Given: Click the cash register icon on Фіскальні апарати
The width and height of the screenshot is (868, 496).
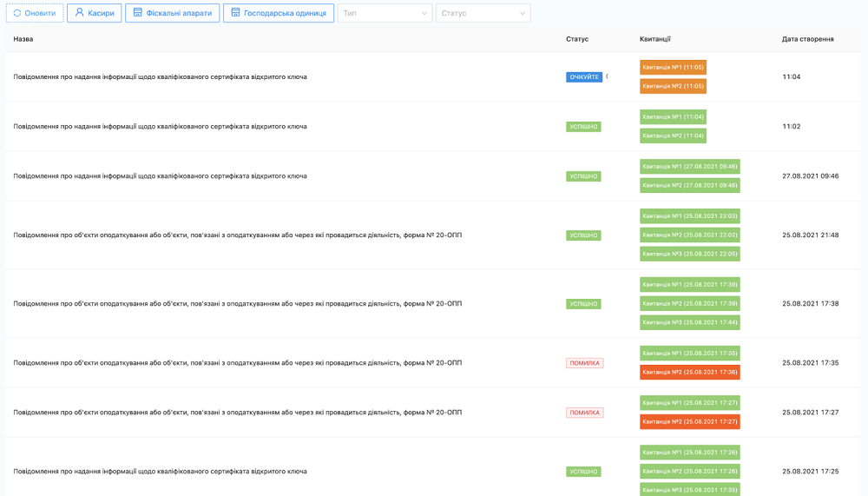Looking at the screenshot, I should pos(137,13).
